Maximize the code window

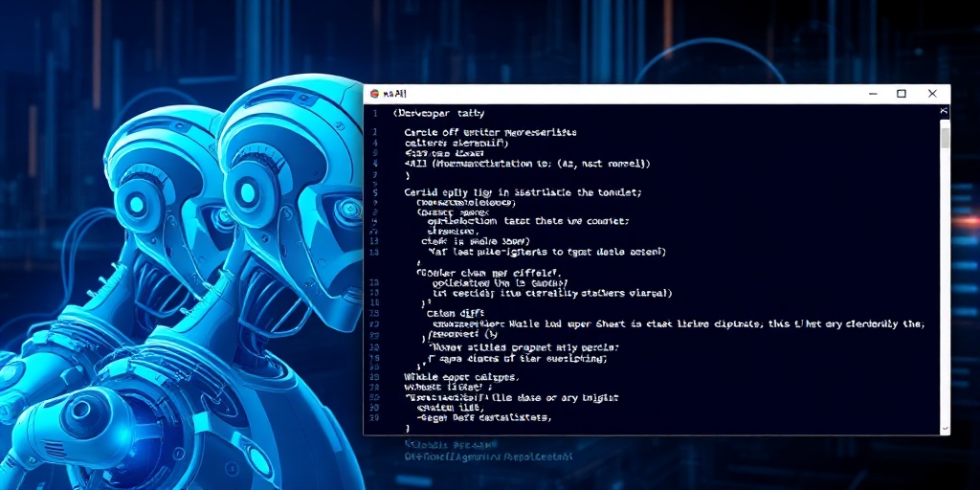(902, 94)
